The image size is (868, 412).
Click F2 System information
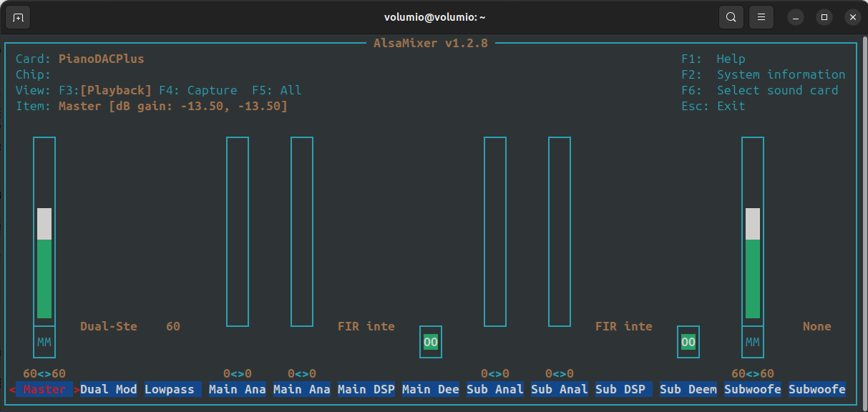(x=763, y=74)
